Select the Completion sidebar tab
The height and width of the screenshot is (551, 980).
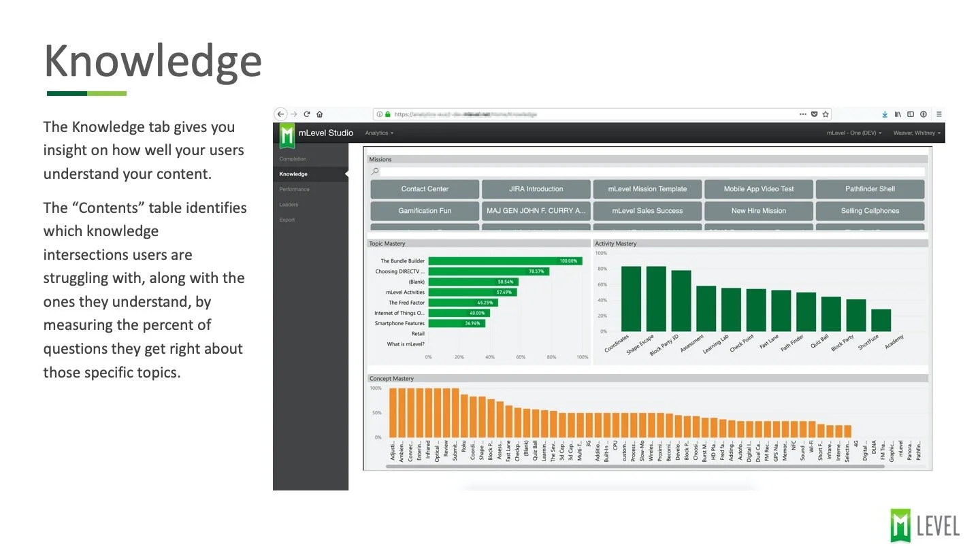point(310,159)
